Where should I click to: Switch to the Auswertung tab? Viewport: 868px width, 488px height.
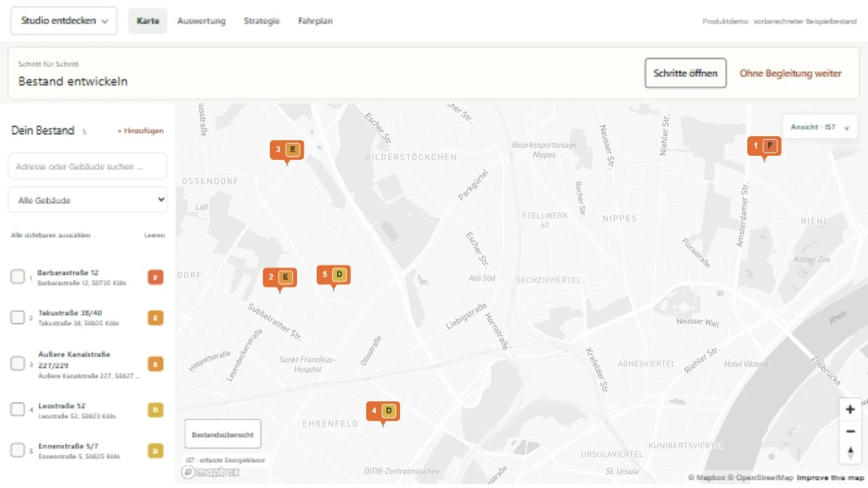coord(201,21)
